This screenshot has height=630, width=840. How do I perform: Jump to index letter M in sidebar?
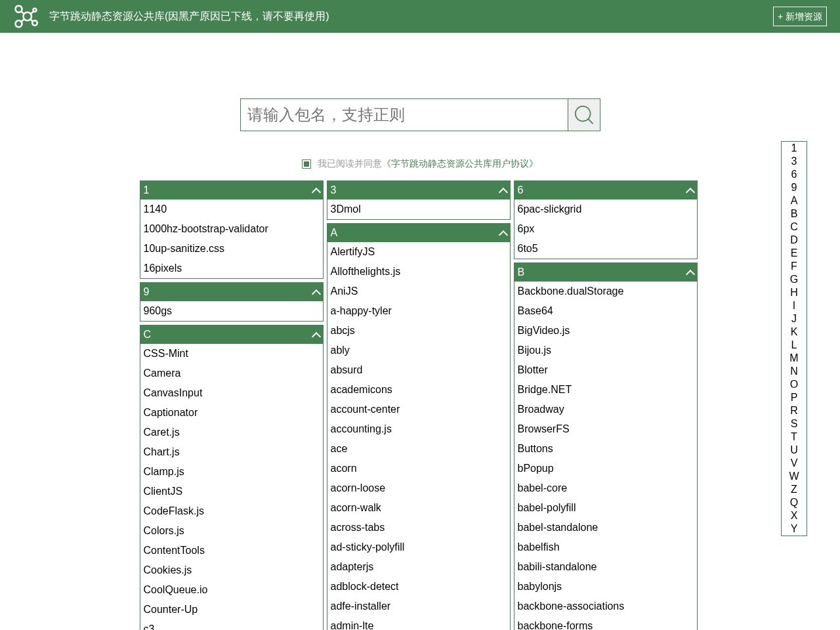(x=794, y=358)
